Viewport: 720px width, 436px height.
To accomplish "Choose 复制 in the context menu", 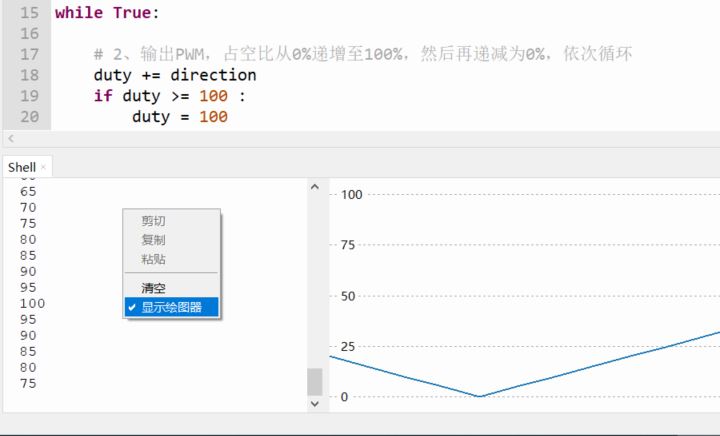I will (153, 240).
